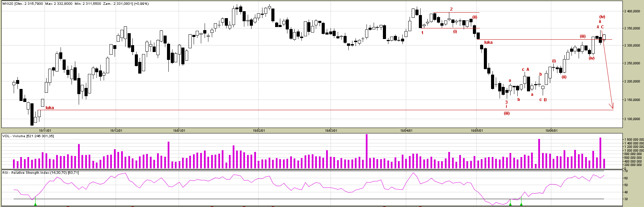This screenshot has height=207, width=644.
Task: Click the 2 400,0000 price axis label
Action: tap(633, 11)
